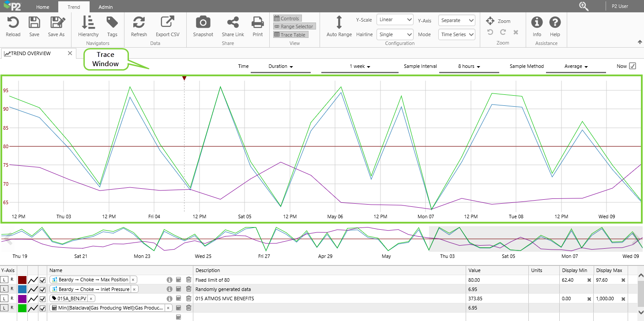Open the Admin tab
Viewport: 644px width, 321px height.
(105, 7)
